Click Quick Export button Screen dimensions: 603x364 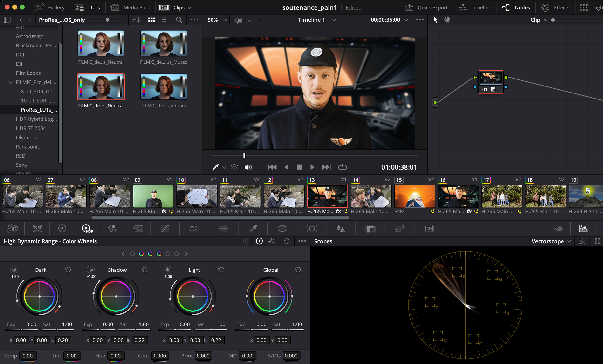[426, 7]
